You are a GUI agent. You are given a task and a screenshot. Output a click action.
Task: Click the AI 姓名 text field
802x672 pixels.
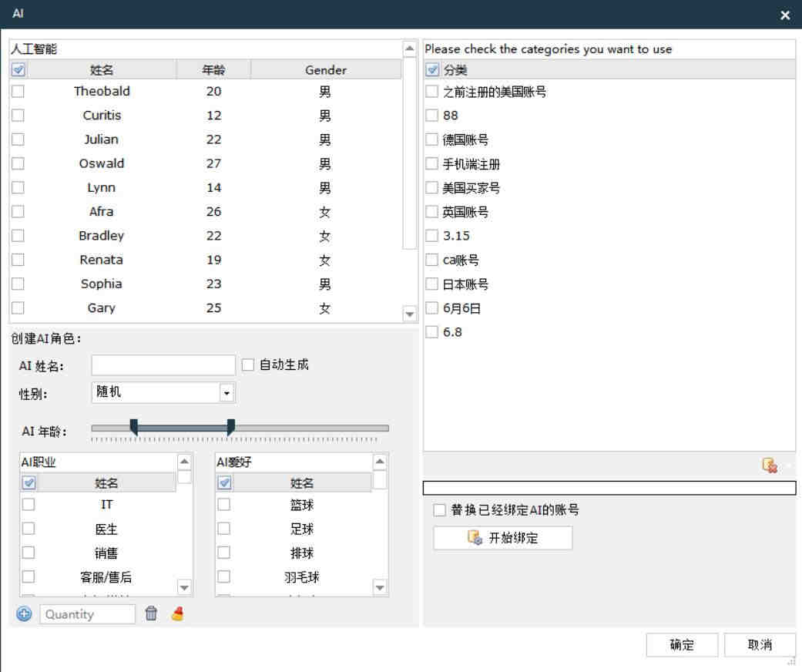pyautogui.click(x=163, y=365)
